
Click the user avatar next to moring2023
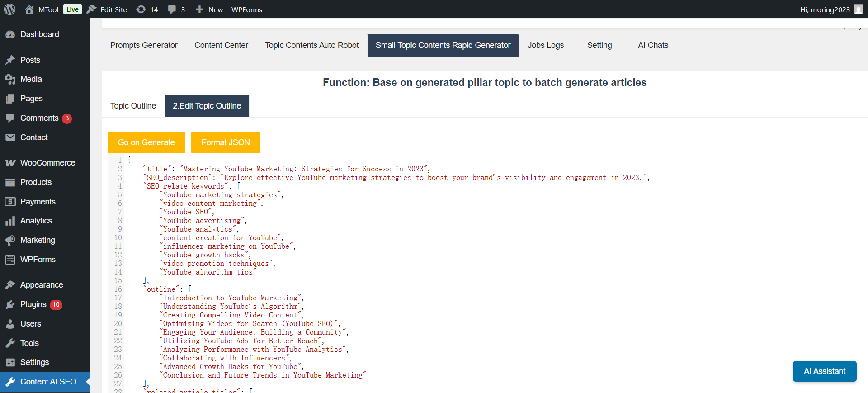(x=859, y=9)
